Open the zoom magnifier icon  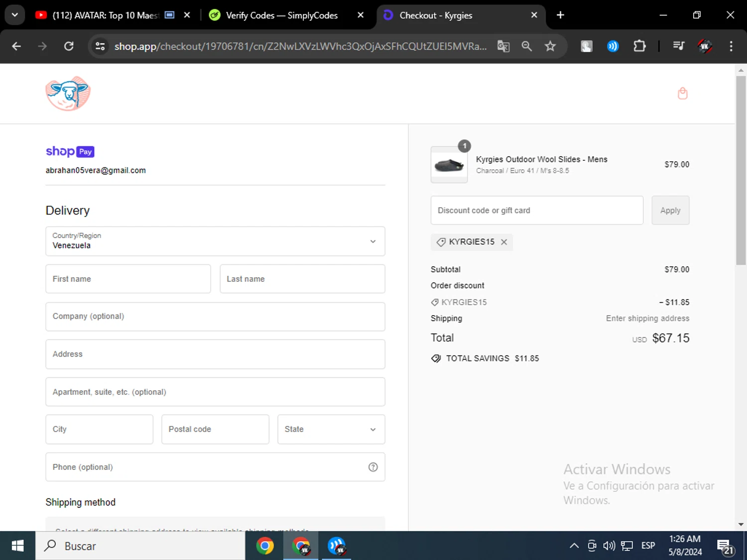tap(526, 46)
